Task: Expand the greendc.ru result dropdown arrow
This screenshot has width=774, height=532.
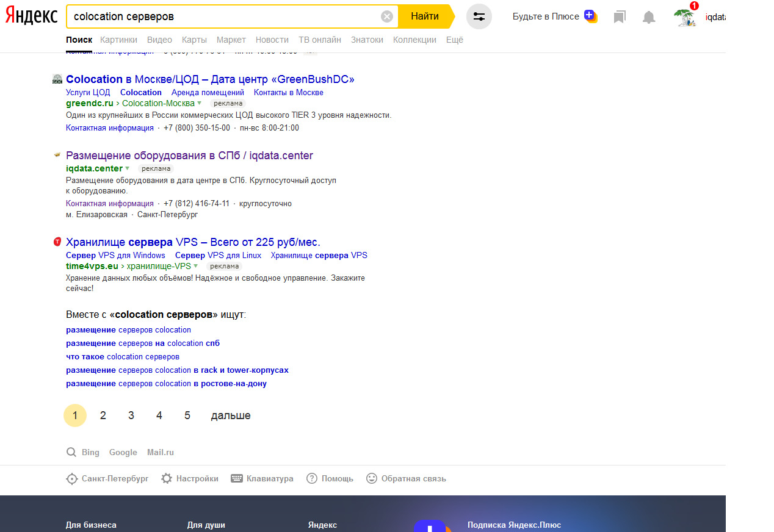Action: coord(199,104)
